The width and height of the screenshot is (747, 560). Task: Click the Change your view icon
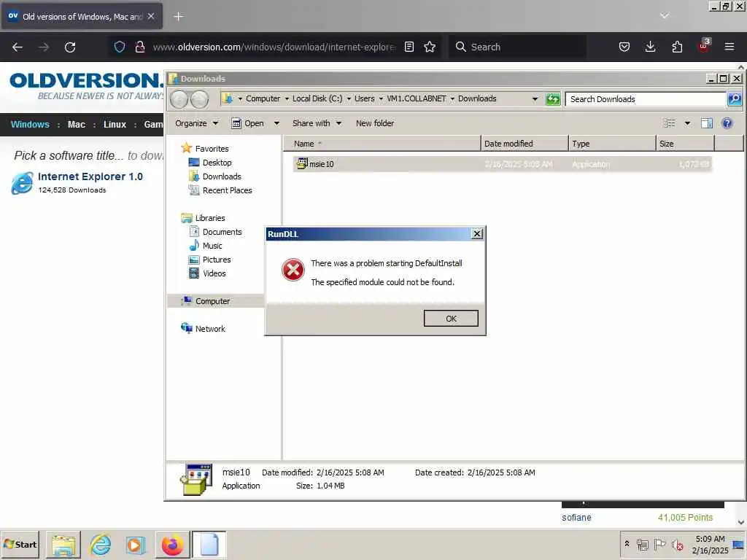pos(670,123)
